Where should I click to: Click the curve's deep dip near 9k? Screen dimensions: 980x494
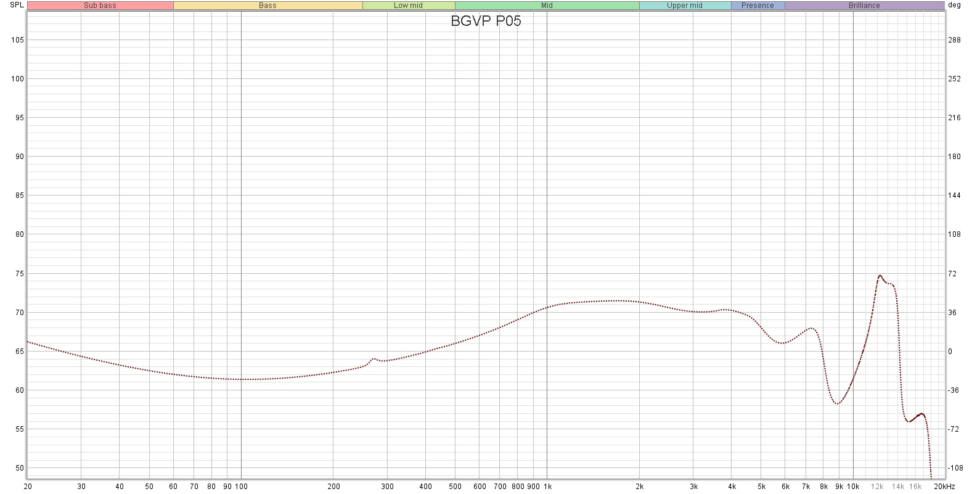[836, 403]
